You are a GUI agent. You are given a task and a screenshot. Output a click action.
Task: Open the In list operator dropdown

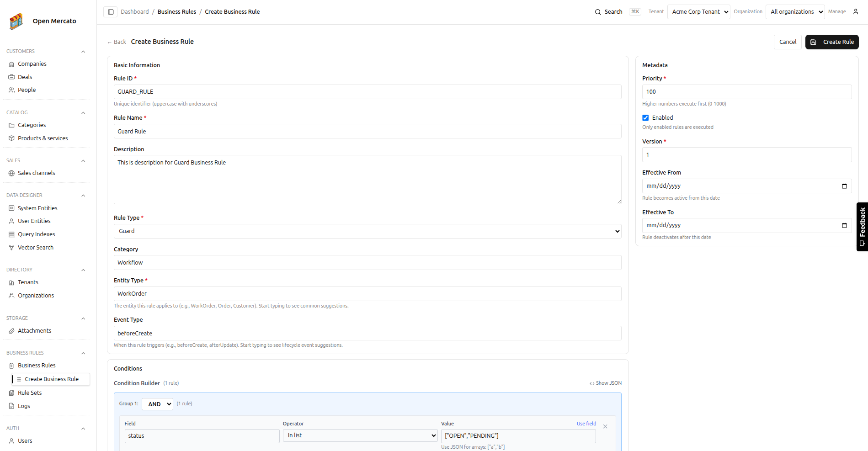(x=360, y=435)
